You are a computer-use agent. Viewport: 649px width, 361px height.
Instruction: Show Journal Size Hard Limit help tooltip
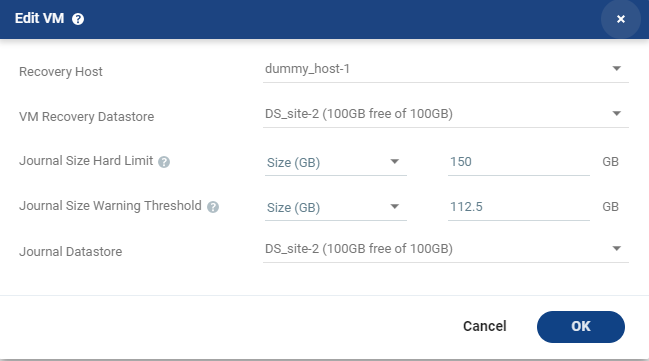tap(164, 162)
